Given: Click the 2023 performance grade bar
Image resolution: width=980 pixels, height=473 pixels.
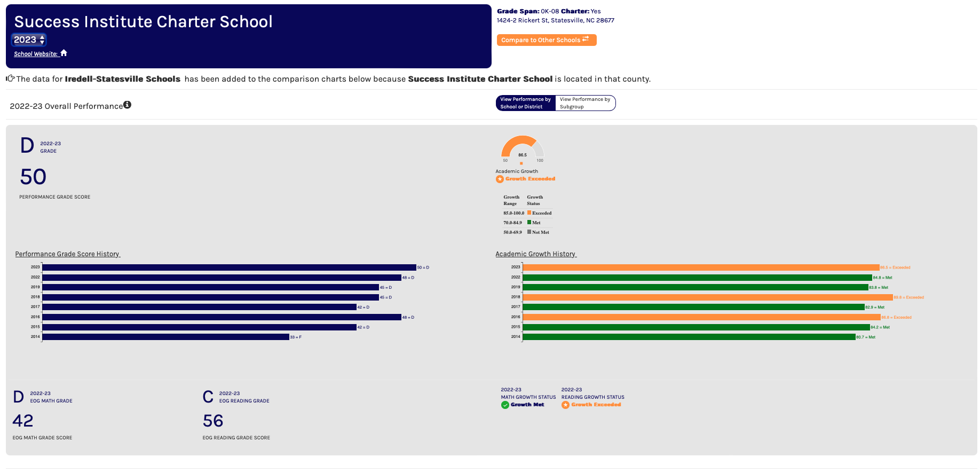Looking at the screenshot, I should click(x=230, y=267).
